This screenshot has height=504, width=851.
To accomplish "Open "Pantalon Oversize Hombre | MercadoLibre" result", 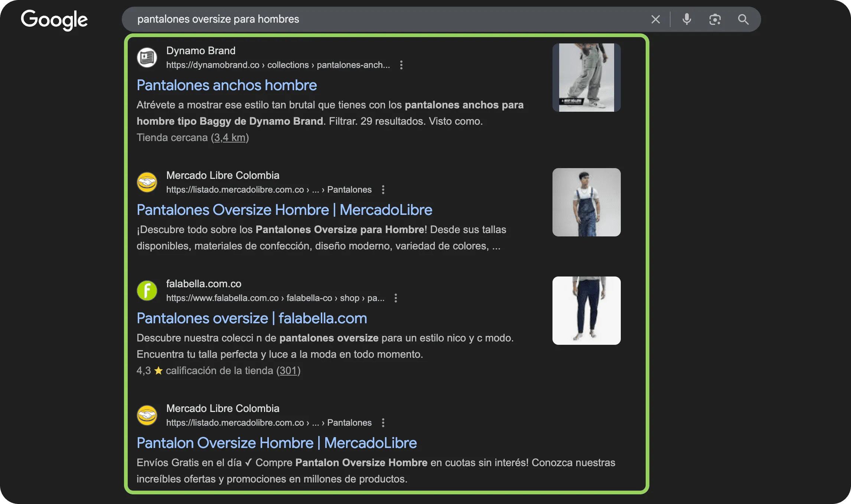I will coord(277,442).
